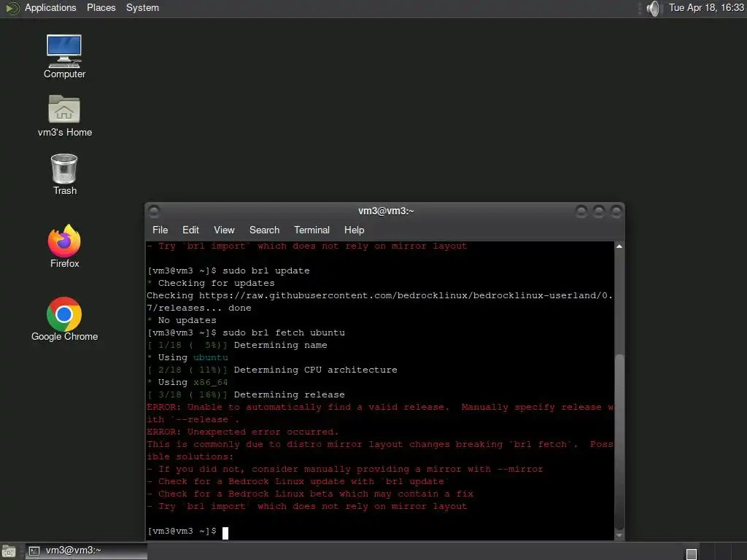Open the System menu

[x=142, y=7]
